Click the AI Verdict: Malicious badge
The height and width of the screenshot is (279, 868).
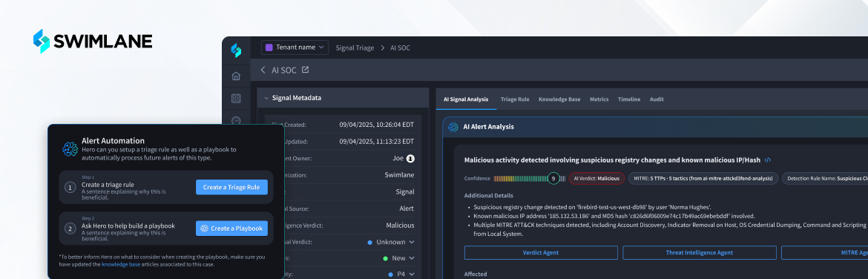(596, 178)
